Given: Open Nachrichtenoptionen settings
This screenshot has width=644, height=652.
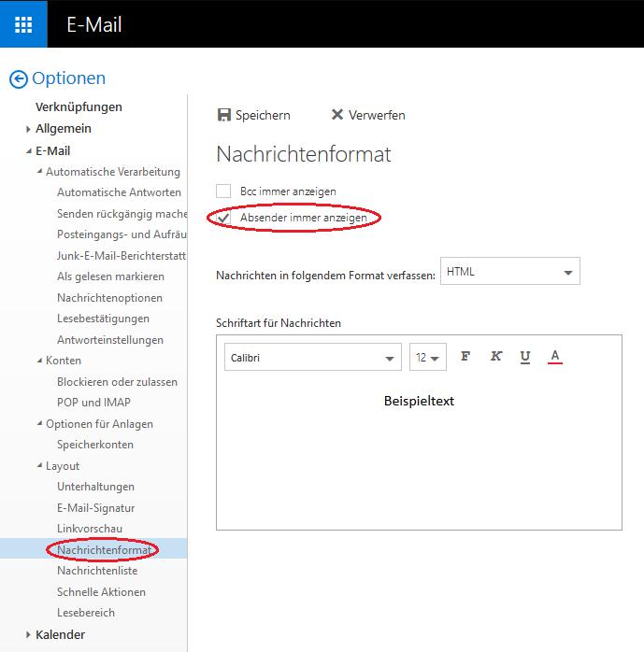Looking at the screenshot, I should pyautogui.click(x=110, y=298).
